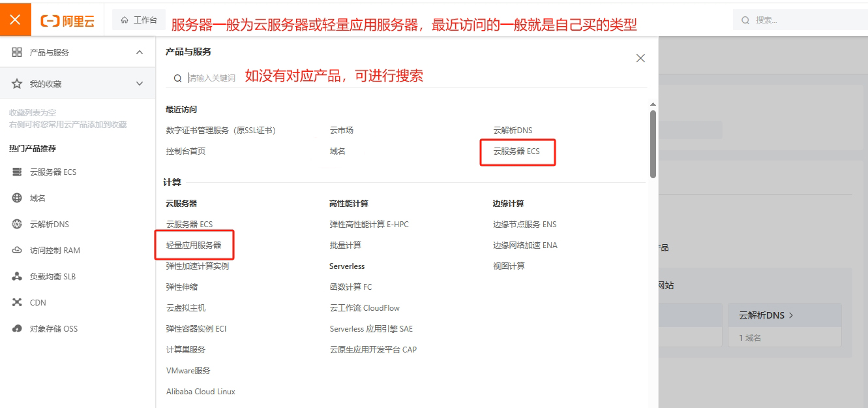Image resolution: width=868 pixels, height=408 pixels.
Task: Focus the 请输入关键词 search input
Action: point(406,78)
